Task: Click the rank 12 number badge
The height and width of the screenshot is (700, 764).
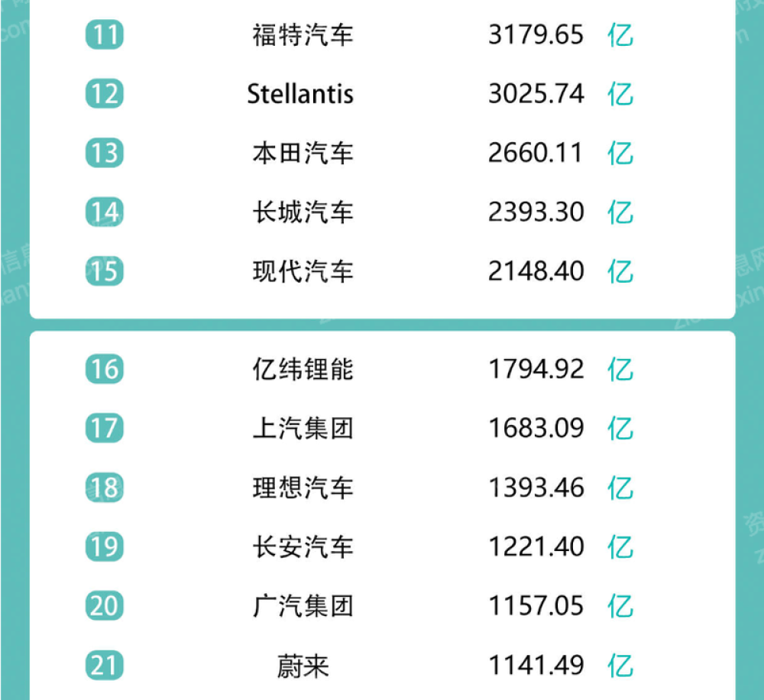Action: (104, 94)
